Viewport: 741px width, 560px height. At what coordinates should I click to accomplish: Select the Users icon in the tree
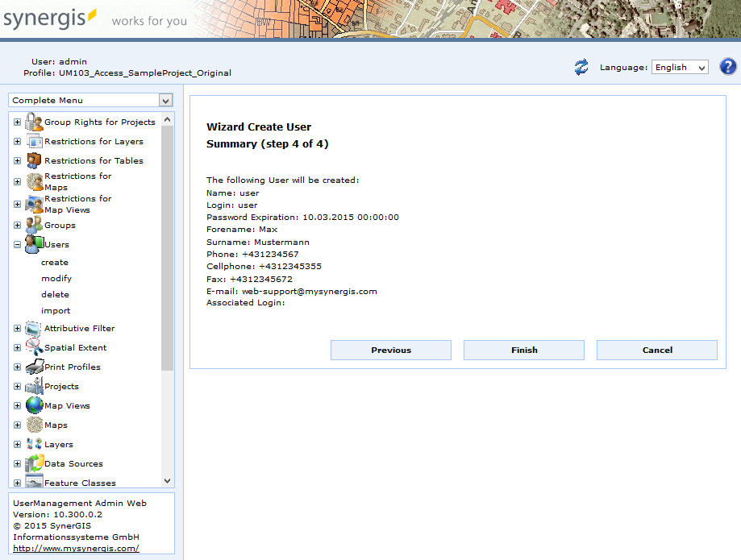click(32, 243)
